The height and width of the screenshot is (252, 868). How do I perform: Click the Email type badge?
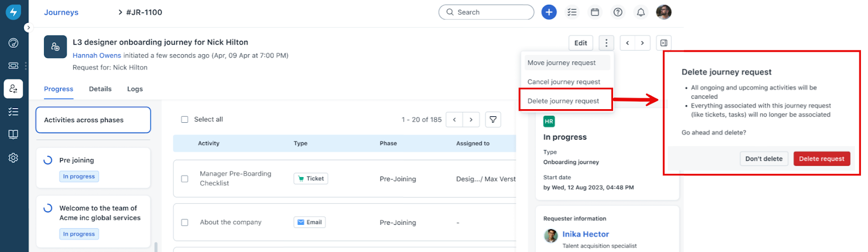(310, 222)
